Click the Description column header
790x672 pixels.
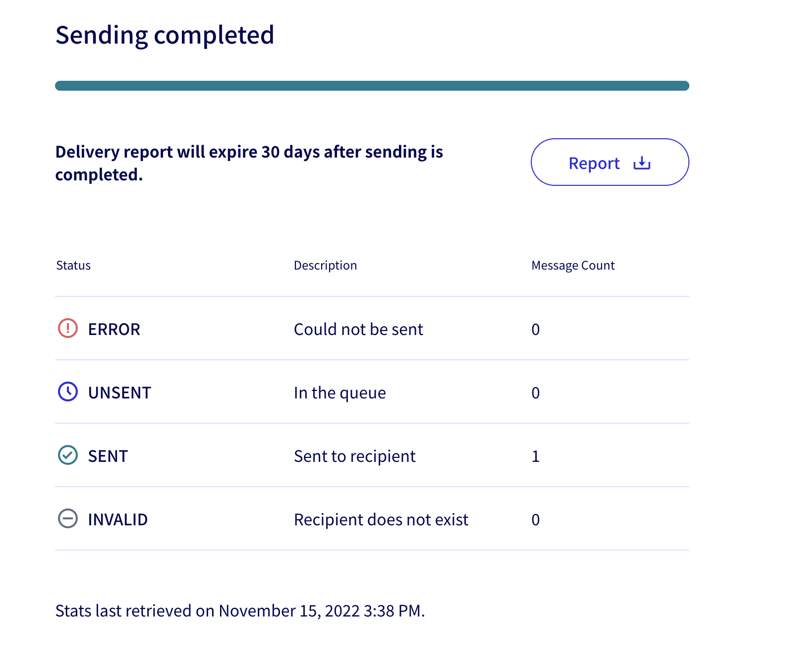pos(325,266)
